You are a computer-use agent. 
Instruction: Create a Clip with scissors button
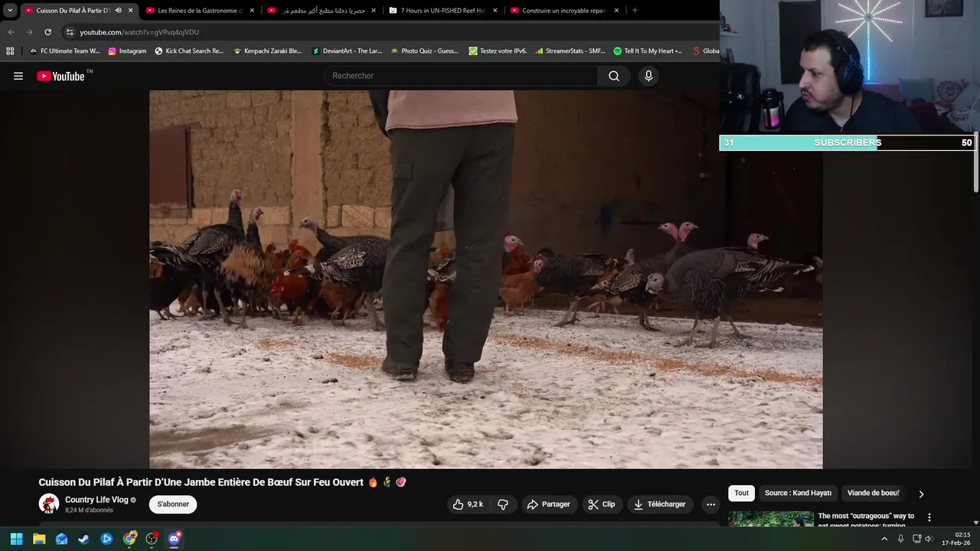[602, 504]
